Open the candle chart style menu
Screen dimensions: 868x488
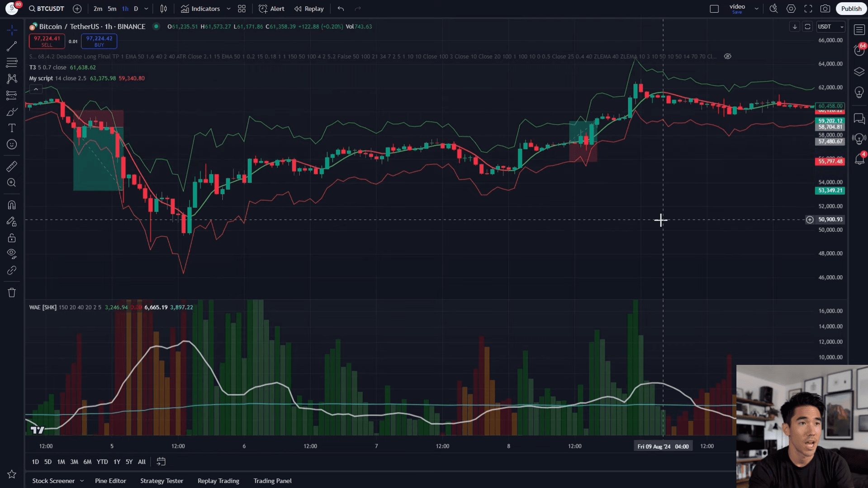coord(164,9)
